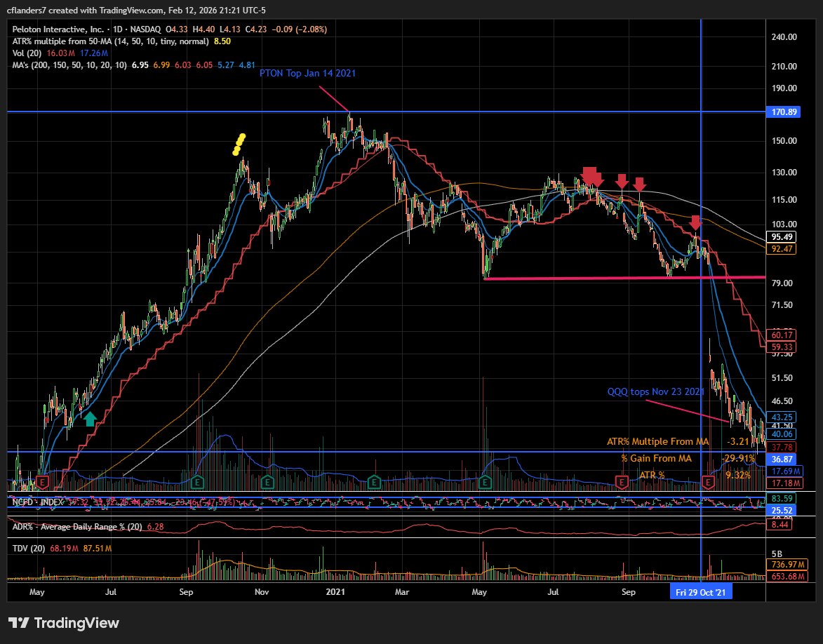The image size is (823, 644).
Task: Click the 'Nov' label on the time axis
Action: coord(262,592)
